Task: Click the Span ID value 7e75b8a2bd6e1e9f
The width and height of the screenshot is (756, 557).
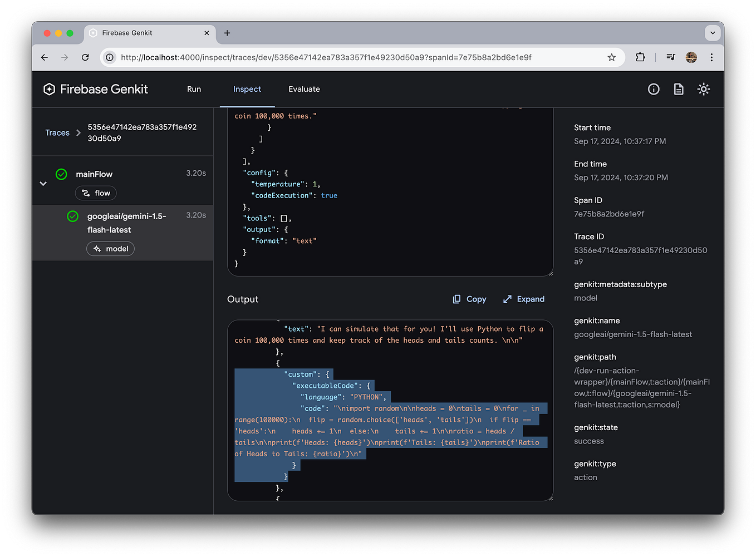Action: [x=609, y=214]
